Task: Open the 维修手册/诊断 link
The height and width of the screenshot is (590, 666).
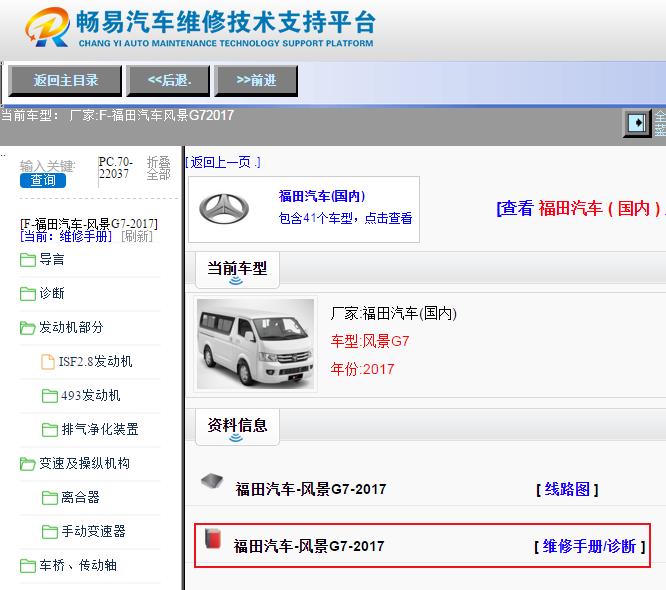Action: coord(590,546)
